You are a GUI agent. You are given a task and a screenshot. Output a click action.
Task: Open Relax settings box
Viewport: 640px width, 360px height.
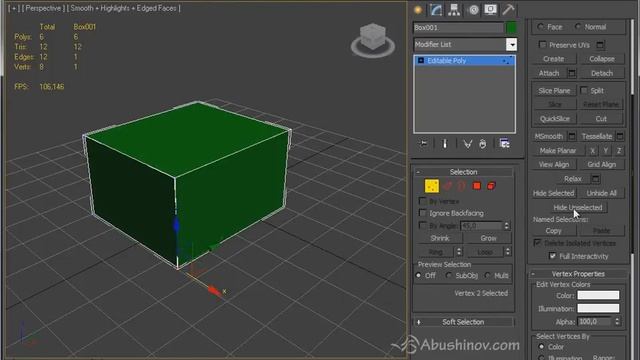click(x=595, y=179)
